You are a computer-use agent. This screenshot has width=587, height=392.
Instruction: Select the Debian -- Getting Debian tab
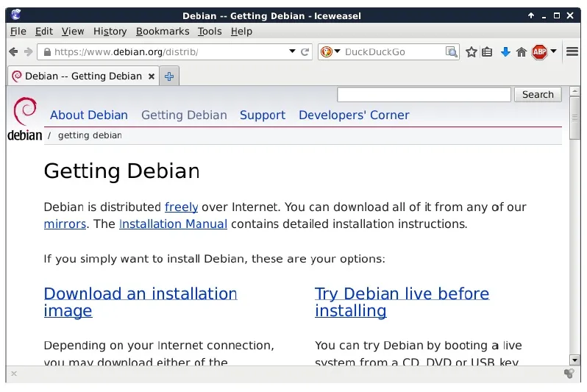click(x=83, y=76)
